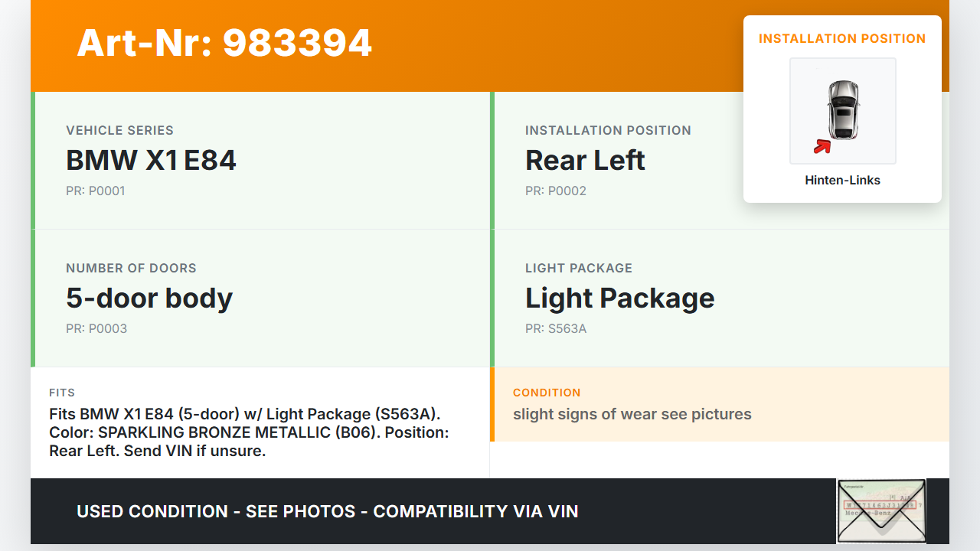This screenshot has width=980, height=551.
Task: Click the Art-Nr: 983394 heading
Action: point(224,43)
